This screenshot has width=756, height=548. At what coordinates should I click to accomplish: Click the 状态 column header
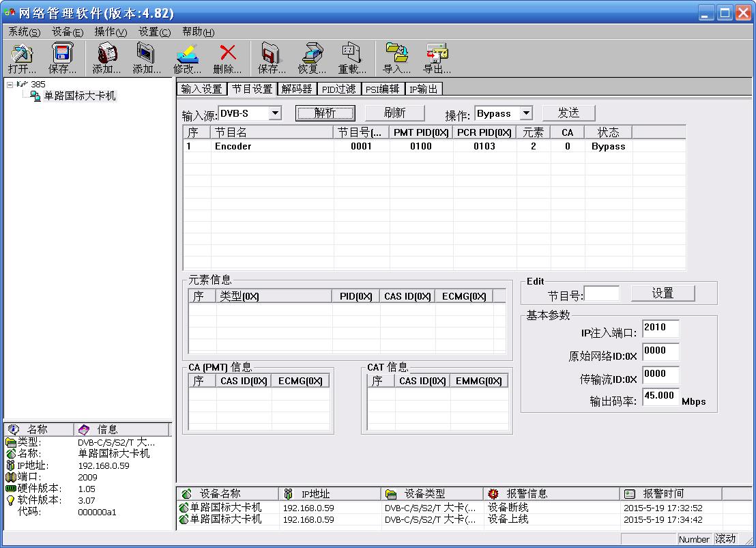pos(608,132)
